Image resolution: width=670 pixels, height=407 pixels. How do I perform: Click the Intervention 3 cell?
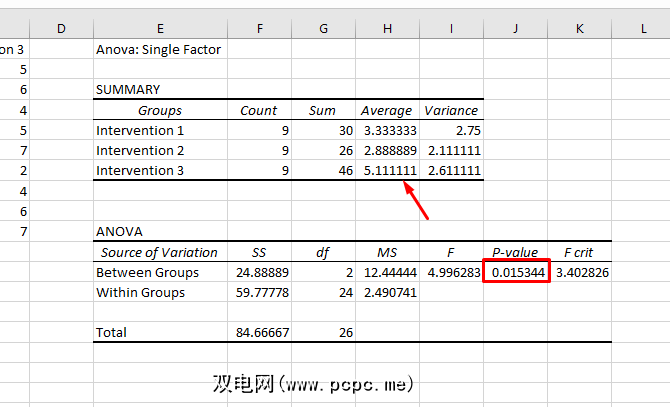160,170
